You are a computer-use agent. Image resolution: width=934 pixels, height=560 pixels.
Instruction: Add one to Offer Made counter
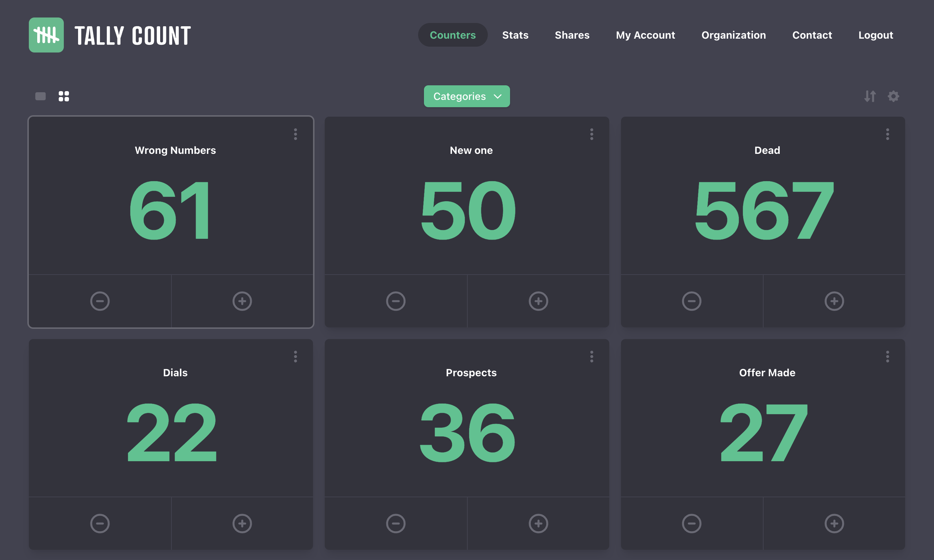834,523
